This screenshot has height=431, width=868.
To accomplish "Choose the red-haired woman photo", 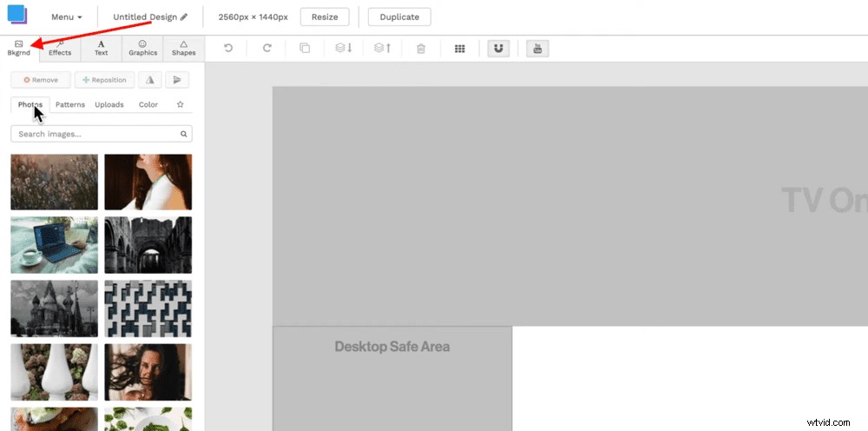I will pyautogui.click(x=148, y=182).
